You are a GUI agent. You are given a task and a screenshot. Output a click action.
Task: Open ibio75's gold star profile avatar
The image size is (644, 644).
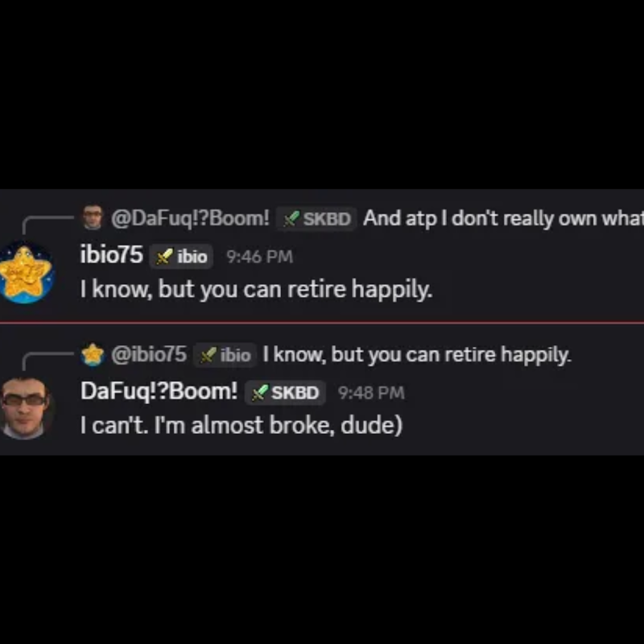26,272
